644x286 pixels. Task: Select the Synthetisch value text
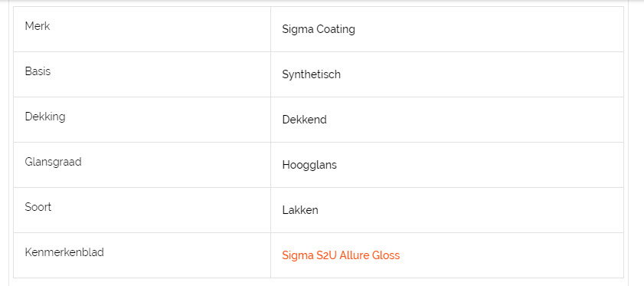point(312,75)
